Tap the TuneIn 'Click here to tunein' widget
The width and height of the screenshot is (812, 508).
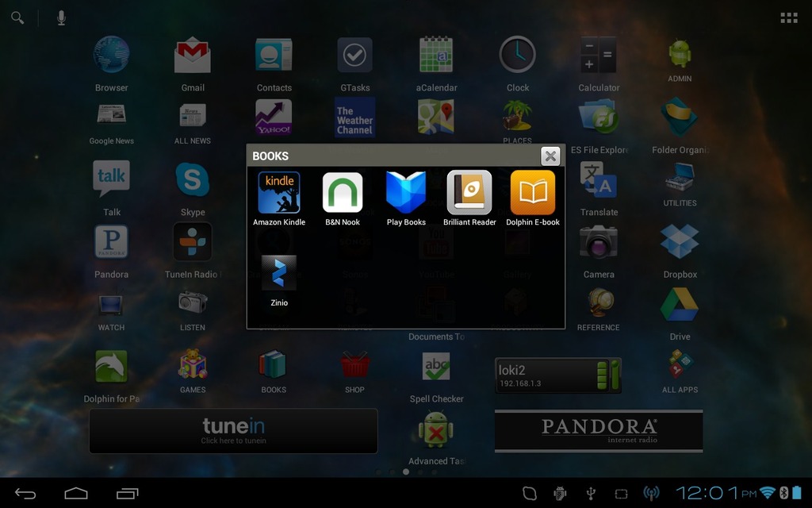[233, 431]
